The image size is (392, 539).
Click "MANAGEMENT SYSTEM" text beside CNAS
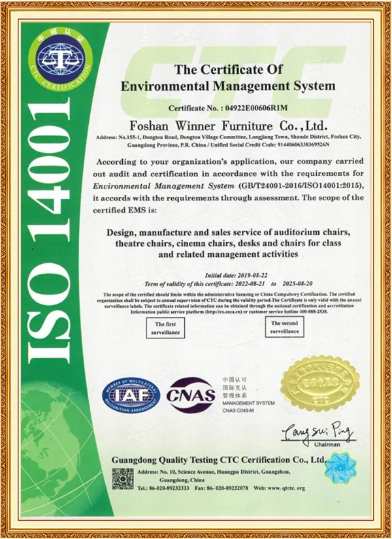pyautogui.click(x=249, y=403)
